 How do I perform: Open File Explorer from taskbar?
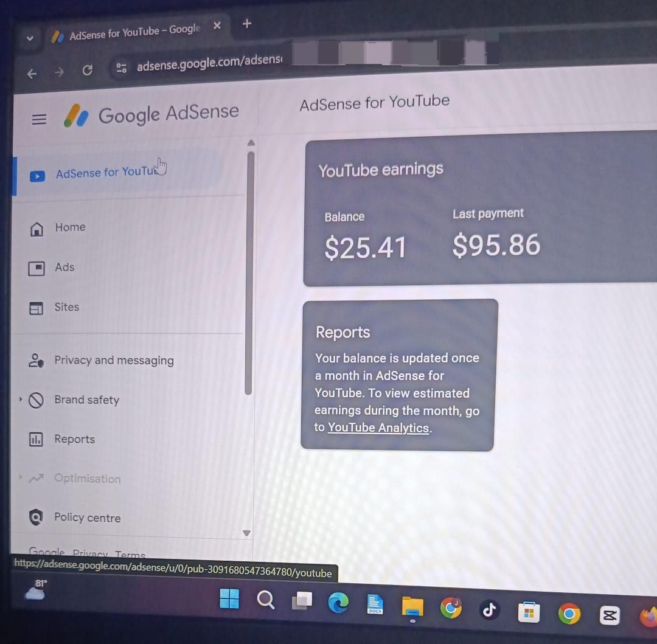(412, 607)
